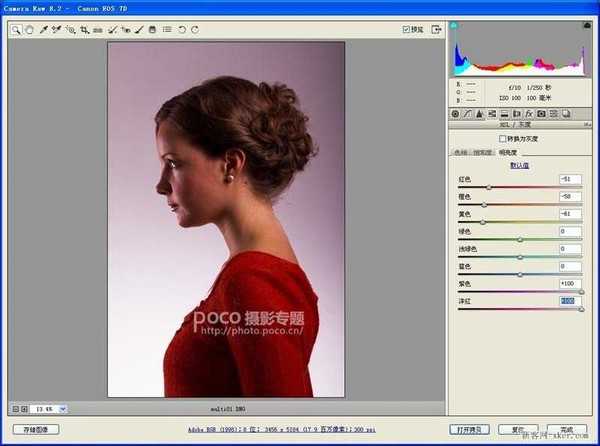Image resolution: width=600 pixels, height=446 pixels.
Task: Rotate image 90° clockwise
Action: 194,30
